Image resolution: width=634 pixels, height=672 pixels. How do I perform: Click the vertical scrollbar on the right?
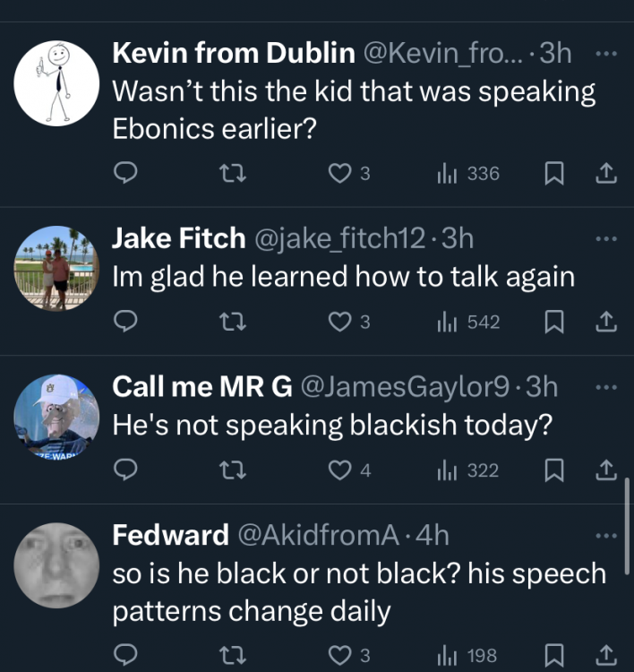pos(627,511)
